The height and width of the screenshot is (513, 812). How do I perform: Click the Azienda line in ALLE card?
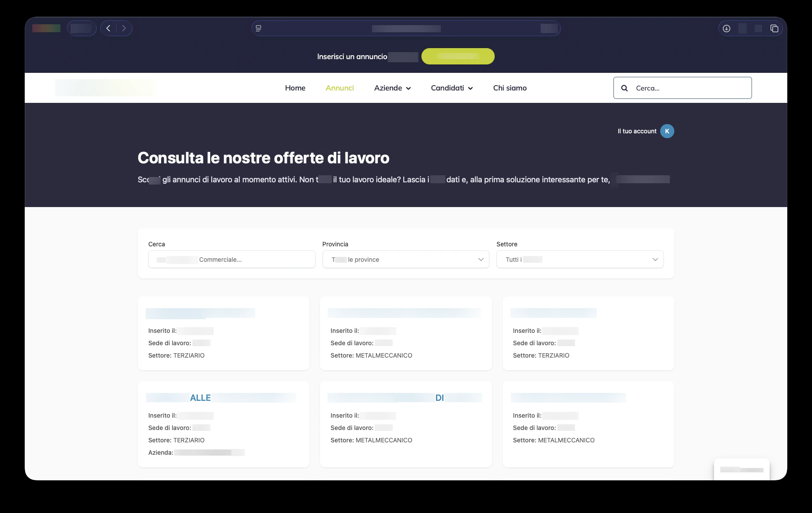coord(196,453)
